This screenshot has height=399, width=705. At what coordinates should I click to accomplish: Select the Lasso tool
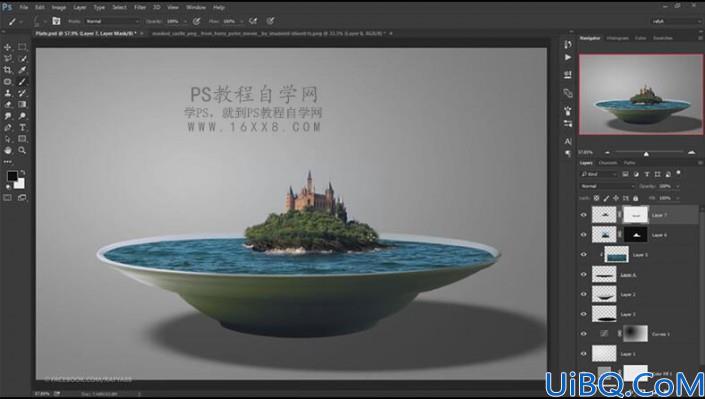point(8,58)
